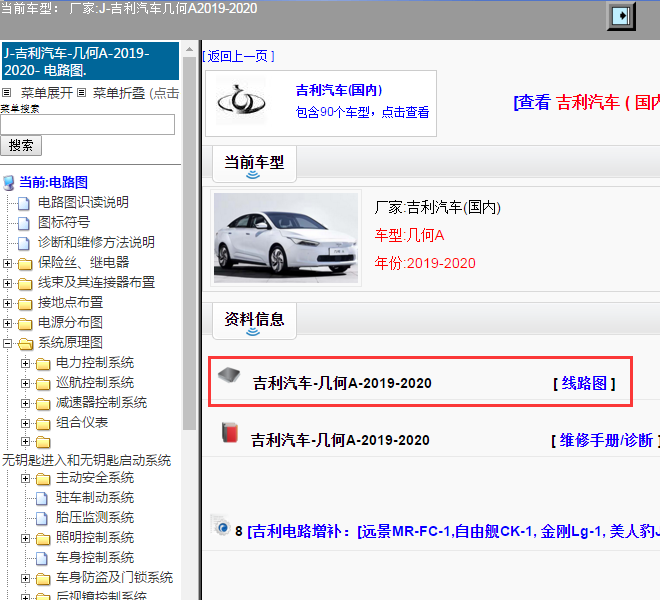Click open folder icon of 系统原理图
Viewport: 660px width, 600px height.
click(26, 344)
